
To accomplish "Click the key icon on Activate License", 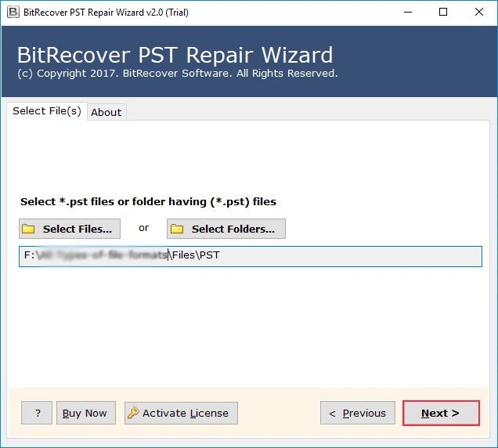I will click(x=133, y=413).
